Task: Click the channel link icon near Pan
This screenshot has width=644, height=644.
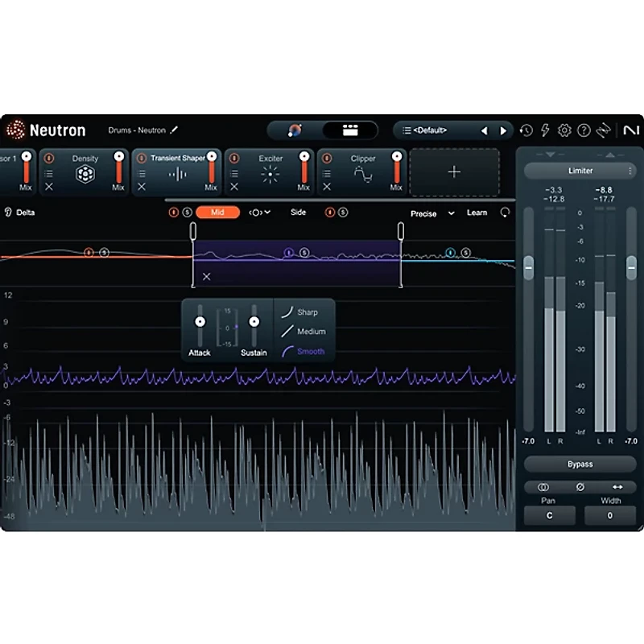Action: point(543,486)
